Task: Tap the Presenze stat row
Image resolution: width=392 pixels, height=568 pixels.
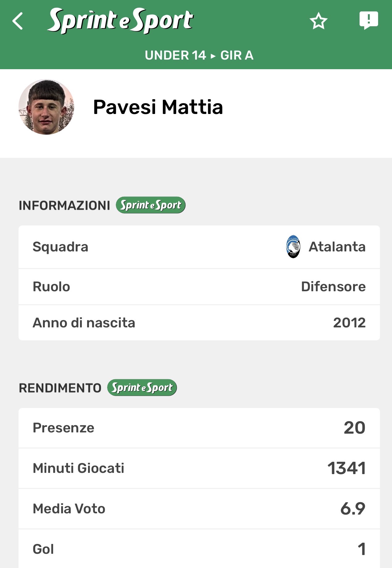Action: pos(199,428)
